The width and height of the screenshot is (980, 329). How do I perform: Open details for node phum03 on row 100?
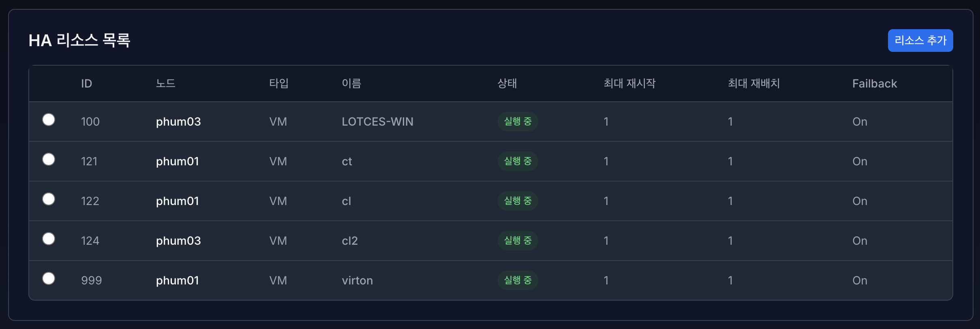click(178, 122)
